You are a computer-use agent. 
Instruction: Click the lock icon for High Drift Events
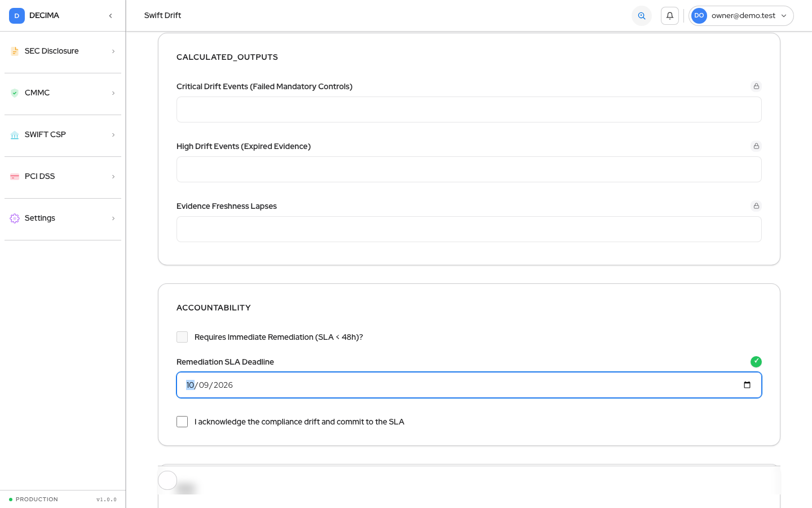pos(756,146)
